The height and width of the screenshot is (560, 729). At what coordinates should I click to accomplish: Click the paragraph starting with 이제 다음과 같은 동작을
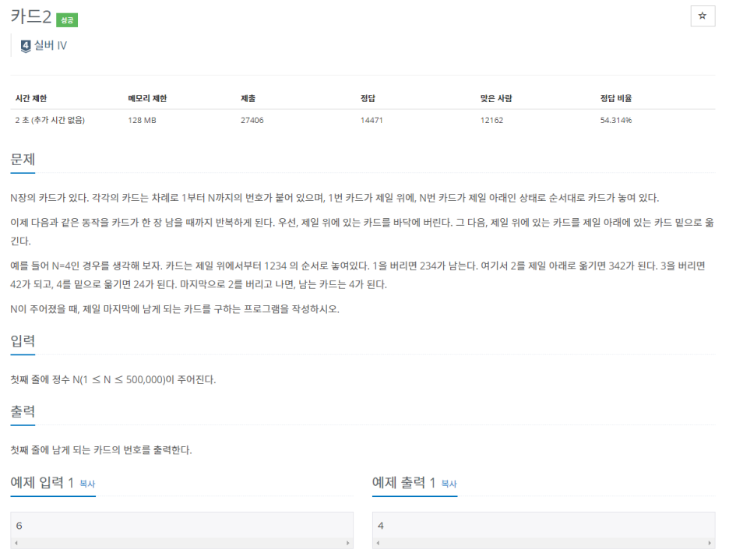(x=362, y=231)
